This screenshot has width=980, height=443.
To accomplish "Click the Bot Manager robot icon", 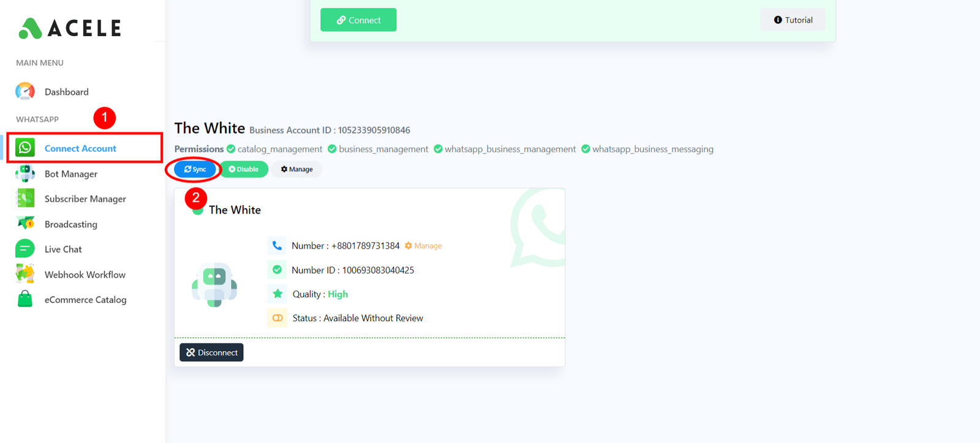I will pyautogui.click(x=25, y=174).
